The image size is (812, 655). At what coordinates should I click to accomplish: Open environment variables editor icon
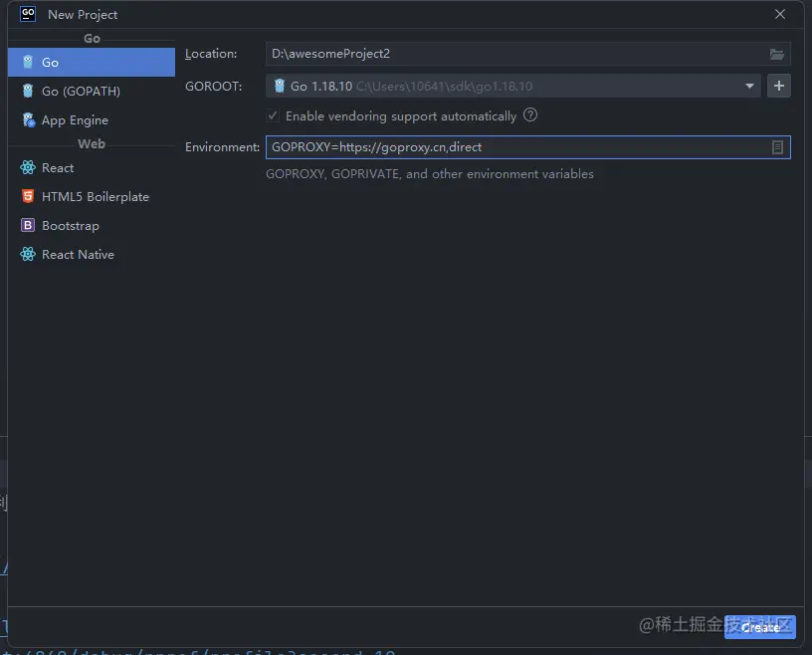pos(777,147)
